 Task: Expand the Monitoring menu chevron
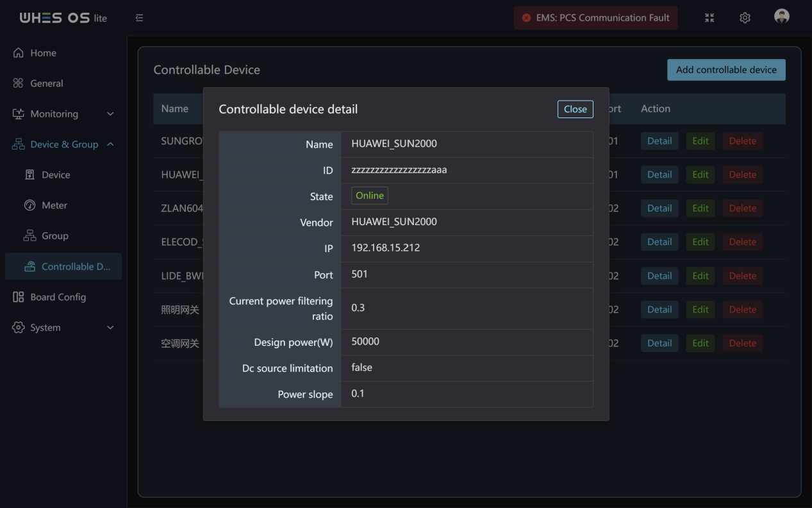click(x=110, y=114)
